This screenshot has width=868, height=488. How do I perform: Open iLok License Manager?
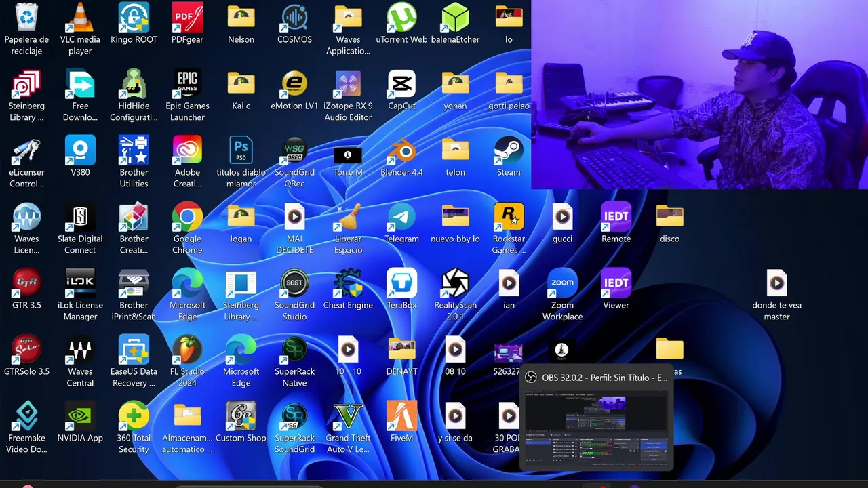click(x=80, y=284)
